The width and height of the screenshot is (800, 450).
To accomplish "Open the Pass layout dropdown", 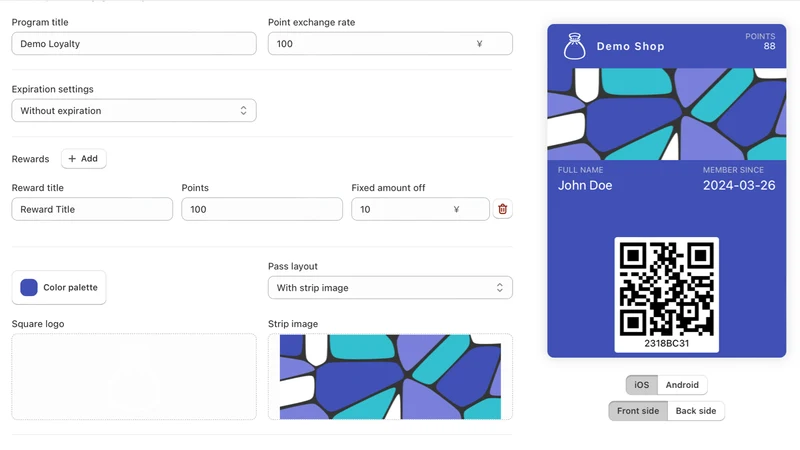I will [x=390, y=288].
